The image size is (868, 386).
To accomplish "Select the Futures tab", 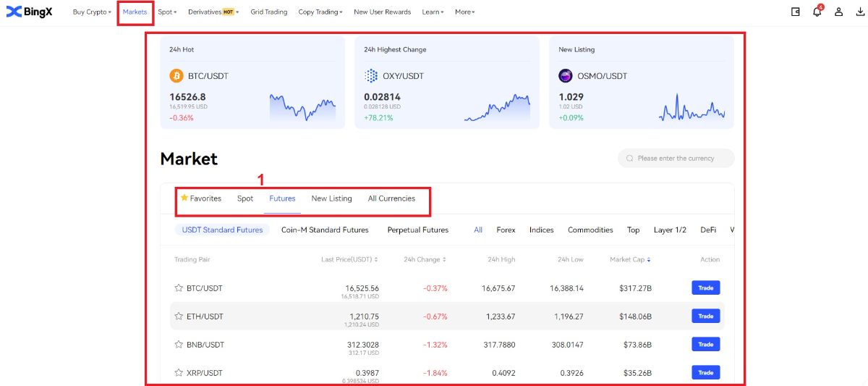I will [282, 198].
